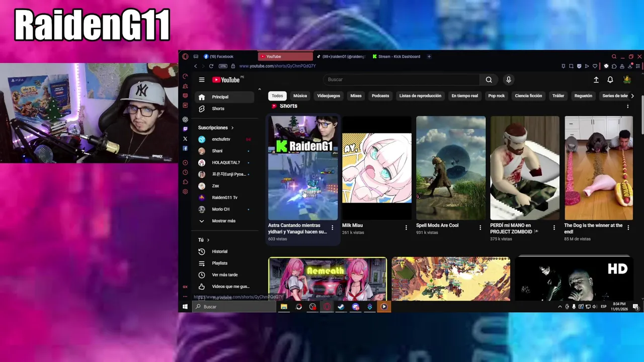Image resolution: width=644 pixels, height=362 pixels.
Task: Open File Explorer from the taskbar
Action: (x=284, y=307)
